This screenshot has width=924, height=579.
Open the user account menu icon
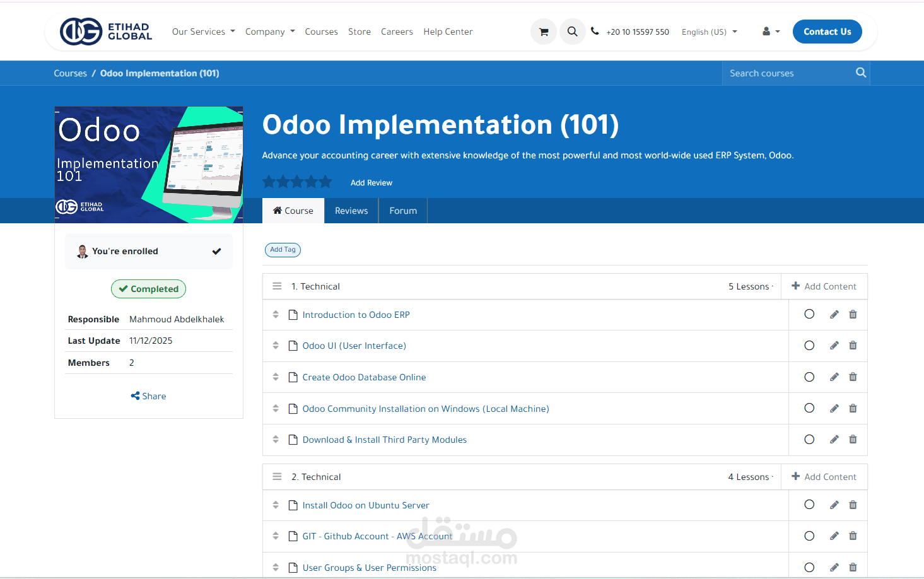click(x=771, y=32)
